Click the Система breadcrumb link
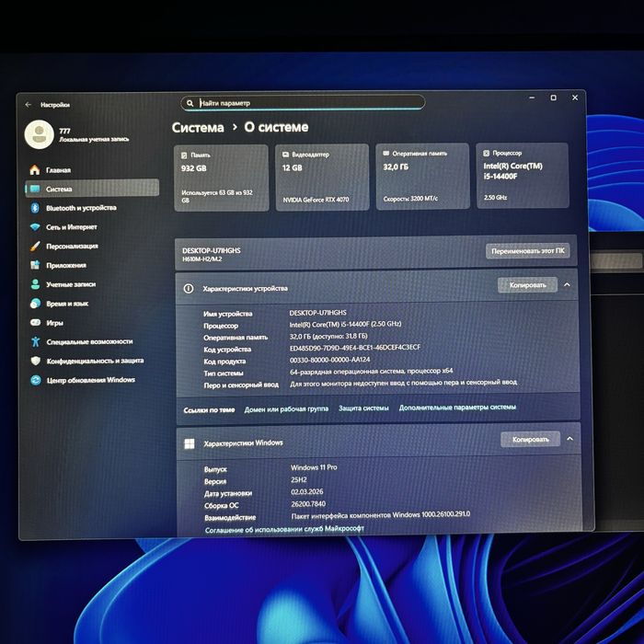Viewport: 644px width, 644px height. click(198, 128)
